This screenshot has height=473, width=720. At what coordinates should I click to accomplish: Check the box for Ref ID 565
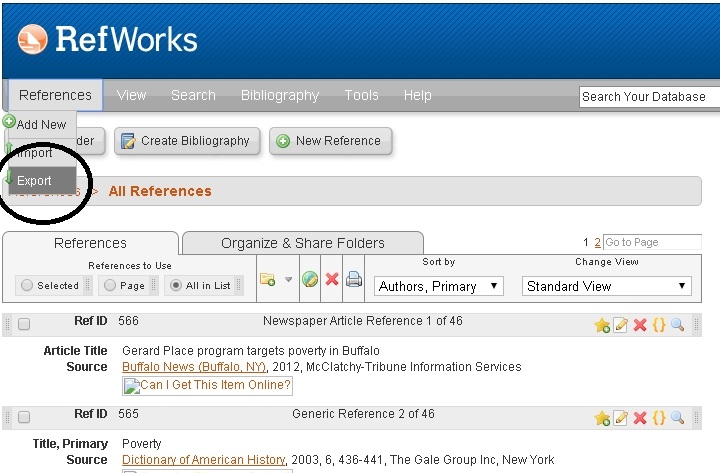pos(24,417)
